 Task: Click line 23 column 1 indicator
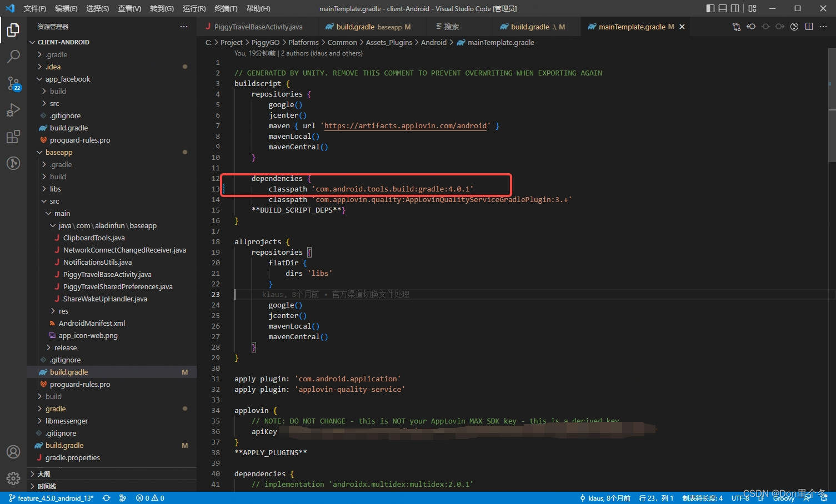(656, 498)
